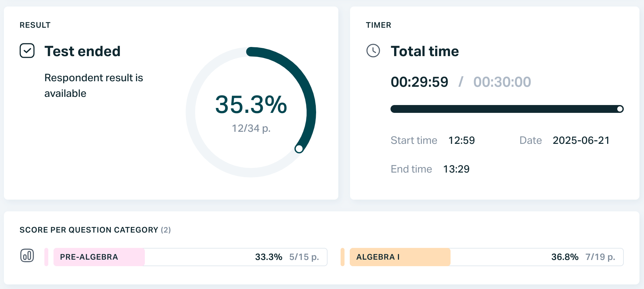Click the Start time value 12:59

click(x=461, y=140)
